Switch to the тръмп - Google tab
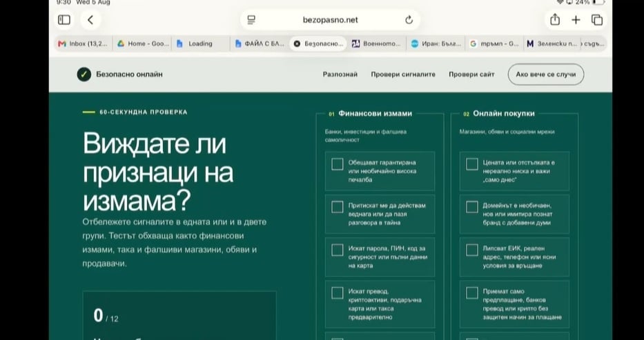 (x=494, y=43)
